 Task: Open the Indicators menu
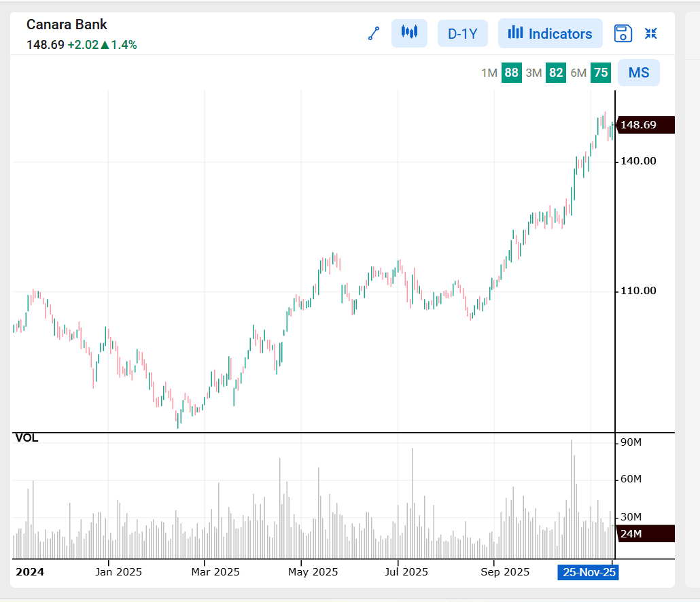pyautogui.click(x=550, y=33)
